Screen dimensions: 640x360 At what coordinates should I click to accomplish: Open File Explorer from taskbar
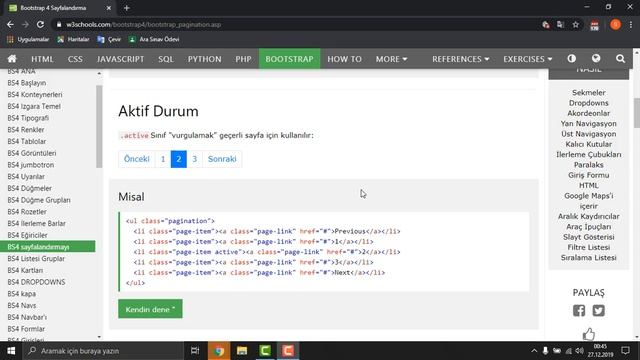[242, 351]
